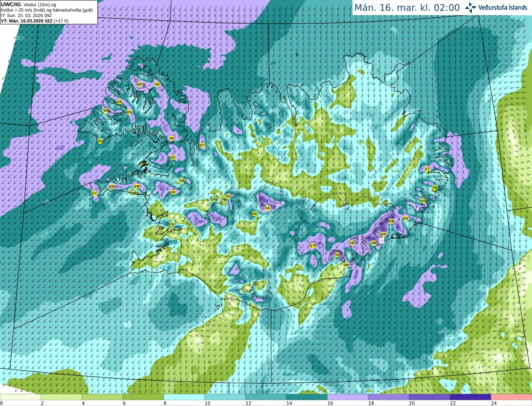The width and height of the screenshot is (532, 406).
Task: Select the yellow gust marker labeled 29
Action: (x=391, y=222)
